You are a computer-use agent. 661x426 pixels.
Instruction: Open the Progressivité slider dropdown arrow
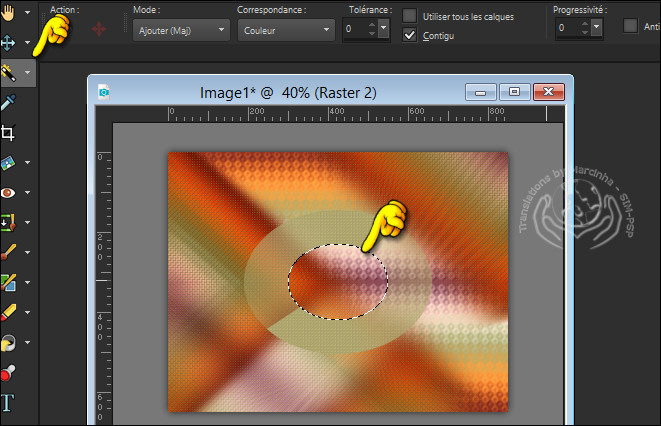596,29
